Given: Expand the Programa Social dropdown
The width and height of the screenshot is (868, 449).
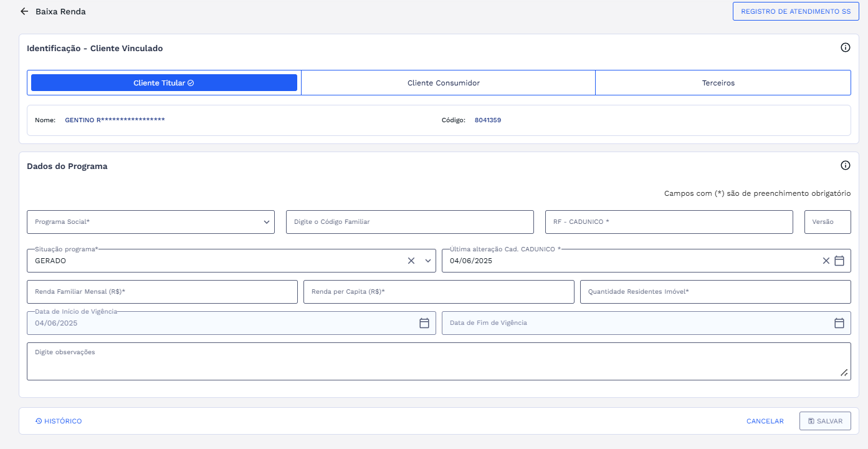Looking at the screenshot, I should point(266,222).
